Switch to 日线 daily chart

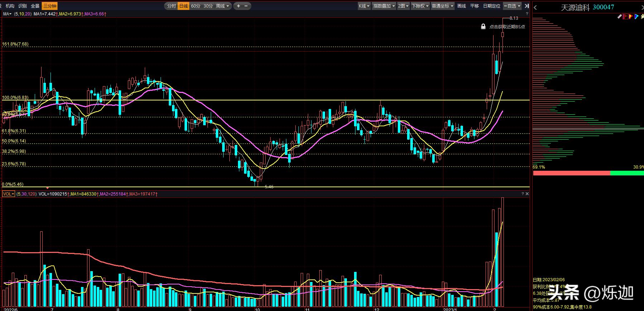183,6
